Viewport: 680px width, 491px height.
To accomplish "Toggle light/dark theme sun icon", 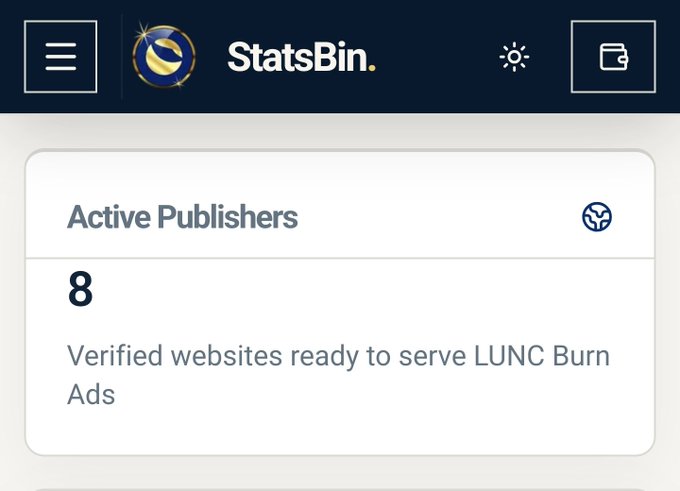I will pyautogui.click(x=514, y=57).
